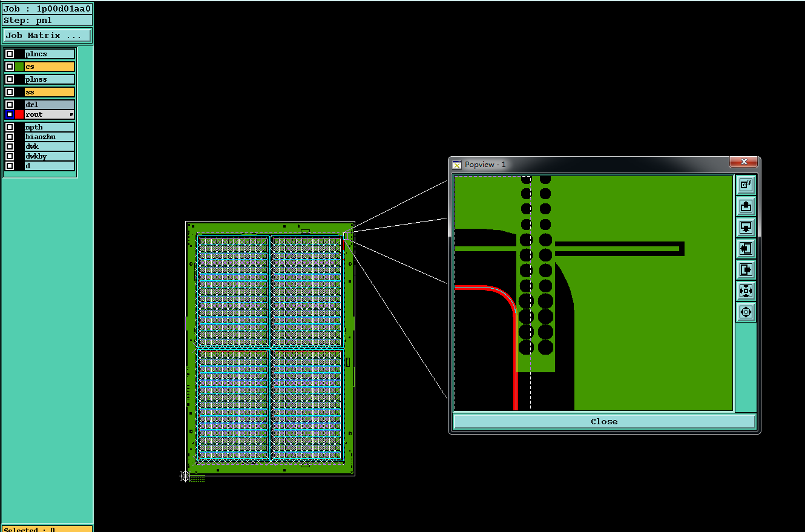805x532 pixels.
Task: Toggle the dwk layer checkbox
Action: [10, 146]
